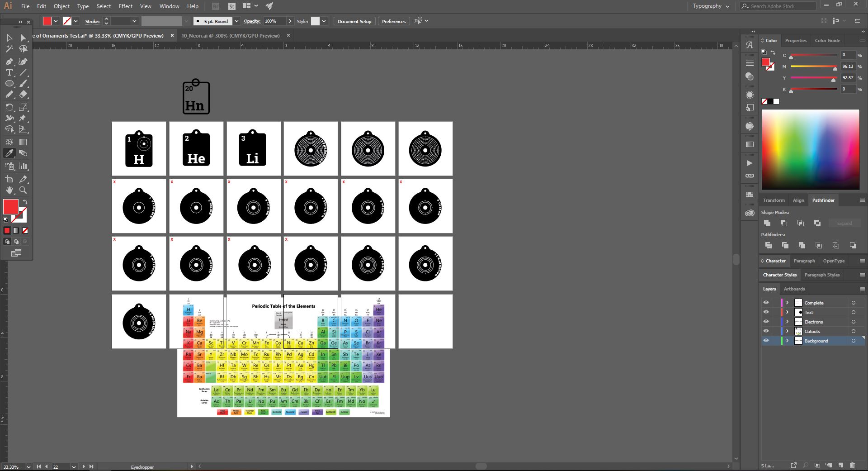Viewport: 868px width, 471px height.
Task: Switch to the Properties panel tab
Action: click(796, 40)
